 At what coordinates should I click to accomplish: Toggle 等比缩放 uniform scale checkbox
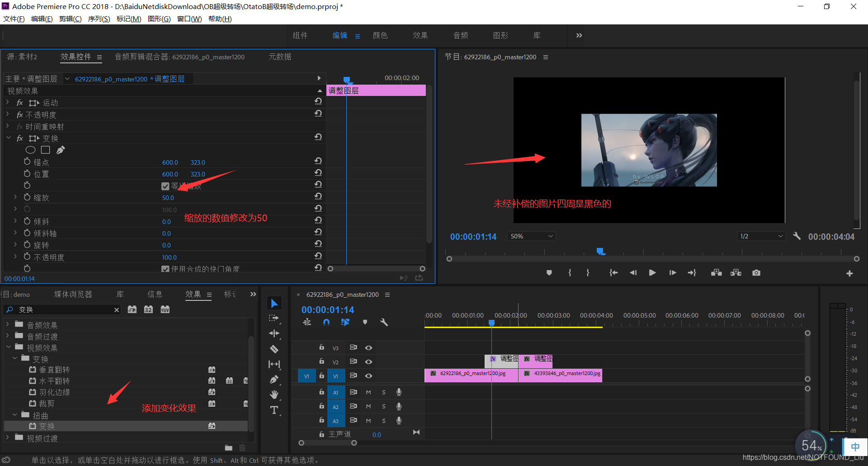click(165, 186)
